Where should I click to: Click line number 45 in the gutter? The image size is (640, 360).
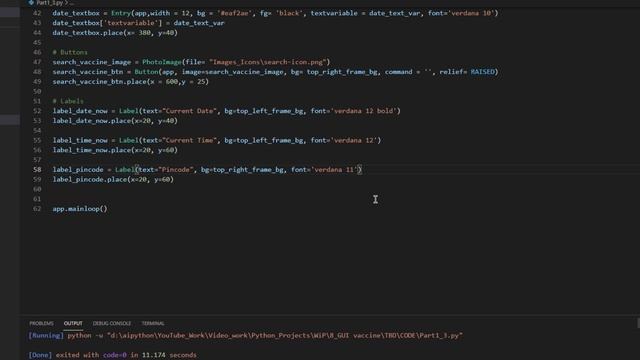pos(37,42)
